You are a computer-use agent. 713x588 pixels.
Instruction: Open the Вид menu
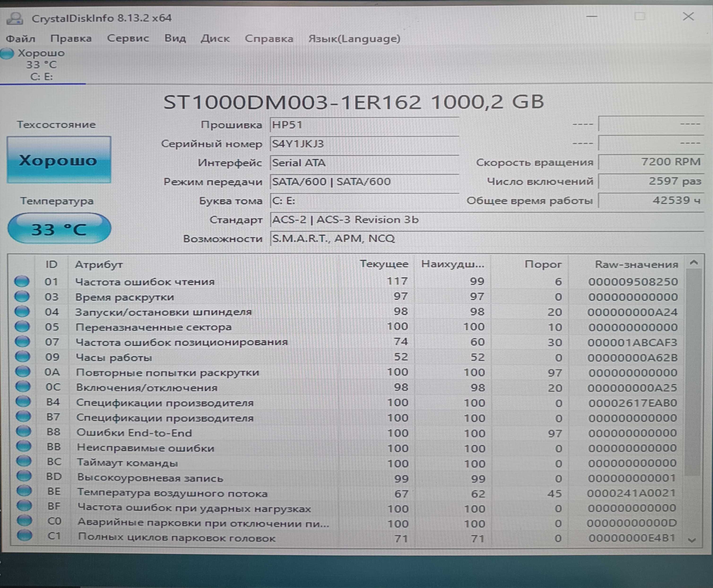click(175, 38)
